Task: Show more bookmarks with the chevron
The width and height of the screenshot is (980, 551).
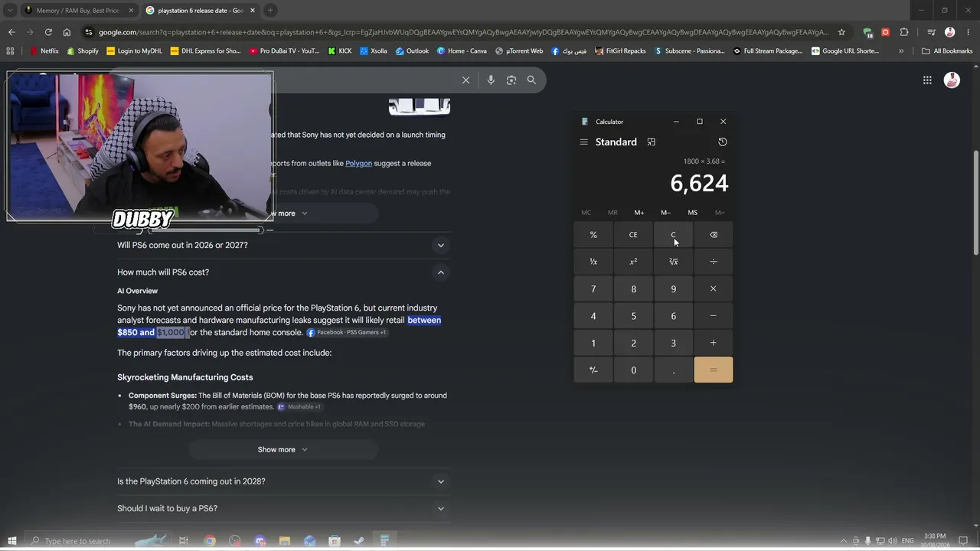Action: click(901, 51)
